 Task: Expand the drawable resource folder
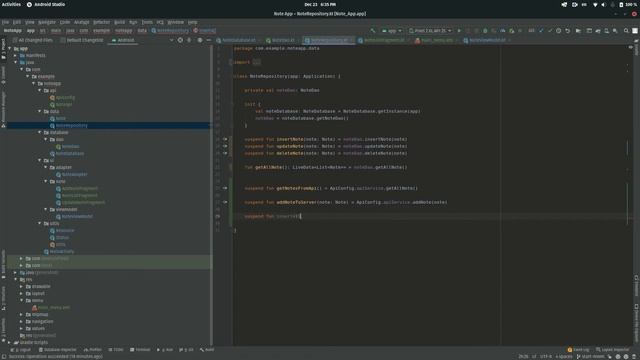[x=21, y=287]
